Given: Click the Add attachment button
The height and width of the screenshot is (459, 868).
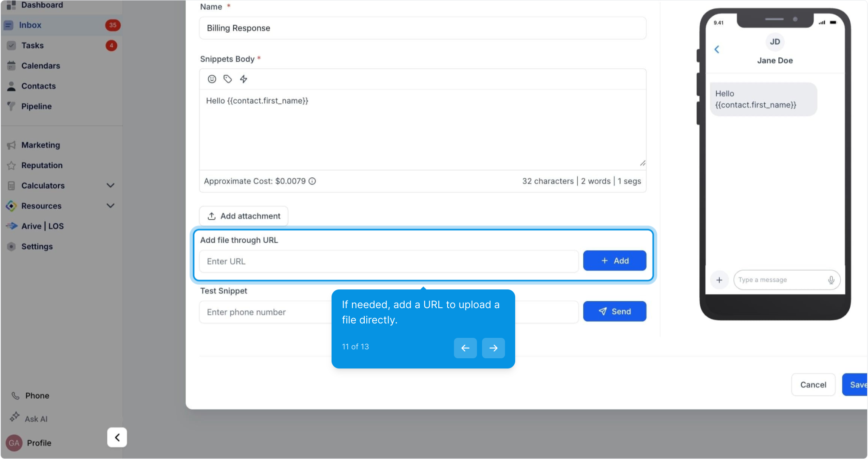Looking at the screenshot, I should coord(244,216).
